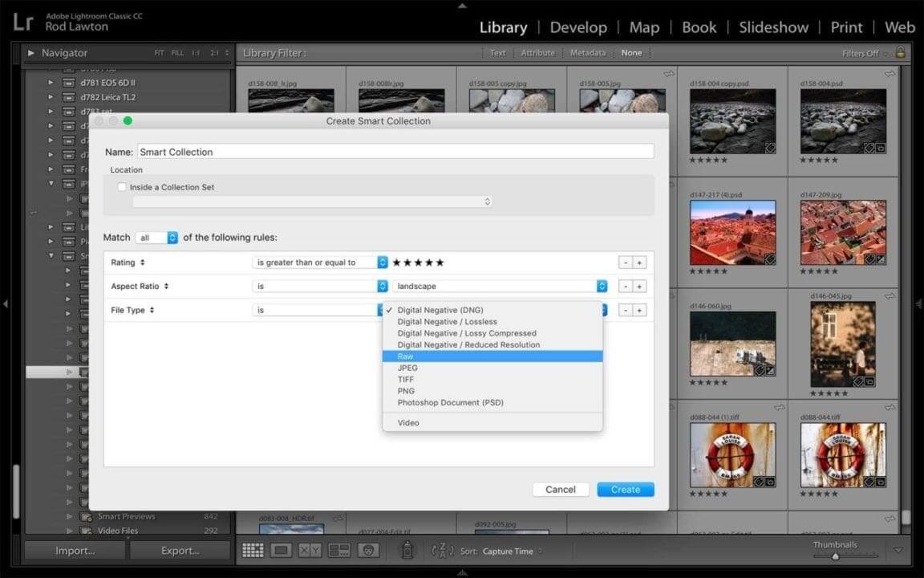
Task: Switch to Map module
Action: click(x=644, y=28)
